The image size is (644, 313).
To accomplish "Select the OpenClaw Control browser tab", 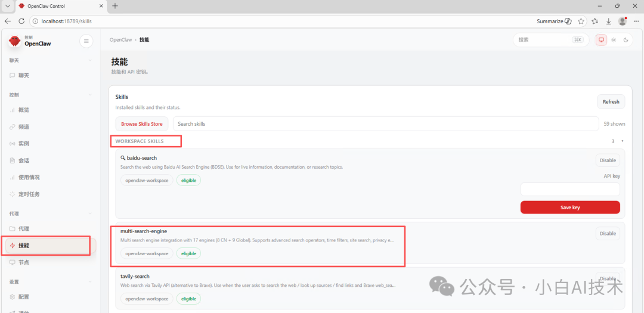I will [61, 6].
